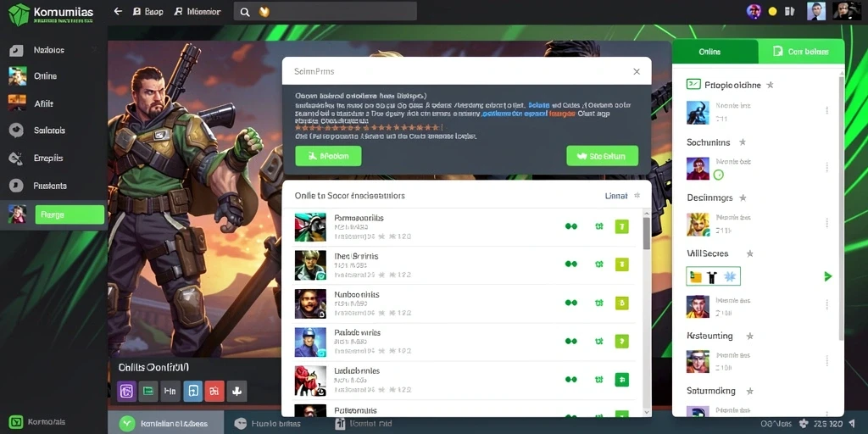Click the search magnifier icon in top bar
The image size is (868, 434).
point(245,12)
